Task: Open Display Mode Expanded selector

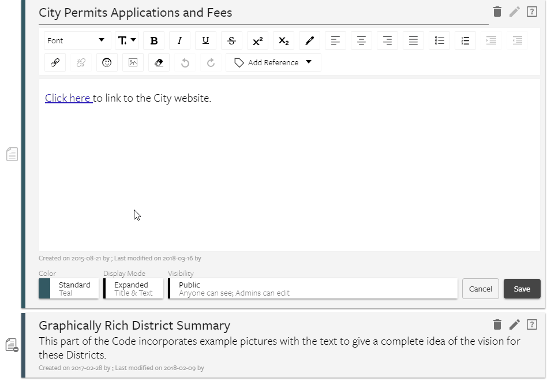Action: (133, 289)
